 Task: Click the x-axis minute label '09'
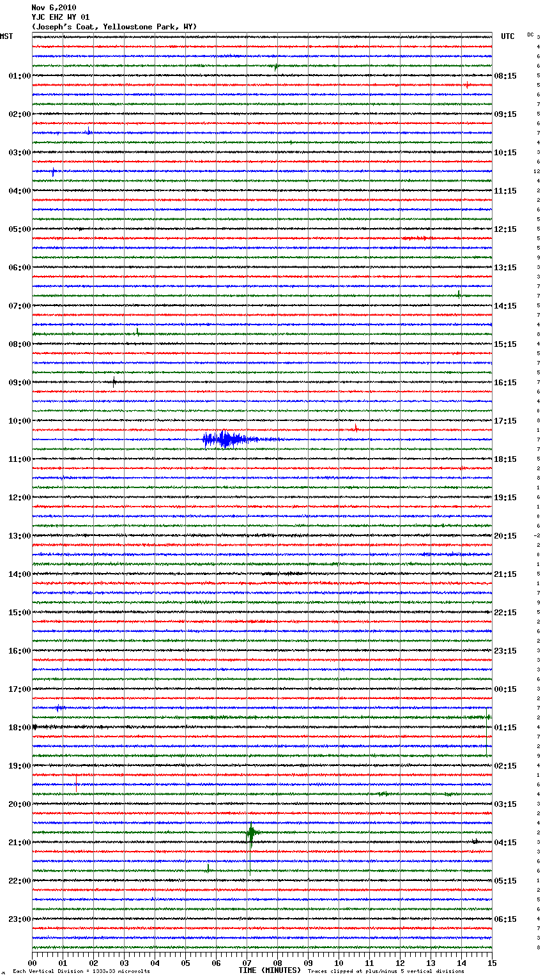(x=308, y=963)
